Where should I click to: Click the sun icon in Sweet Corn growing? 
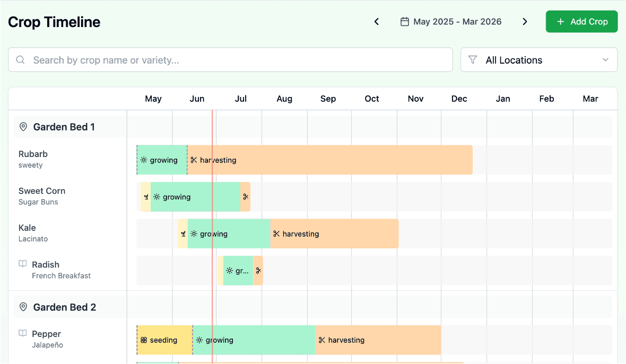tap(157, 197)
